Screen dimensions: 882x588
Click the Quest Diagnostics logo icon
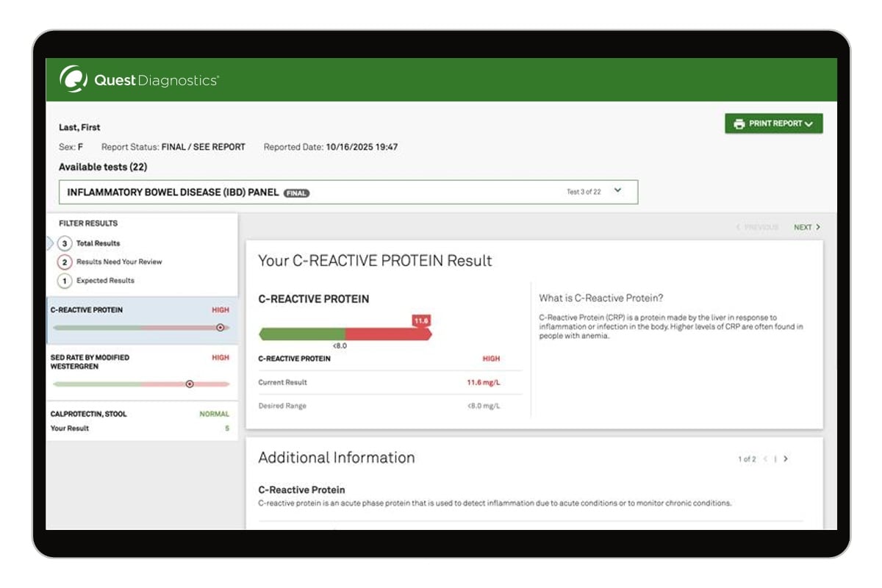pyautogui.click(x=73, y=79)
